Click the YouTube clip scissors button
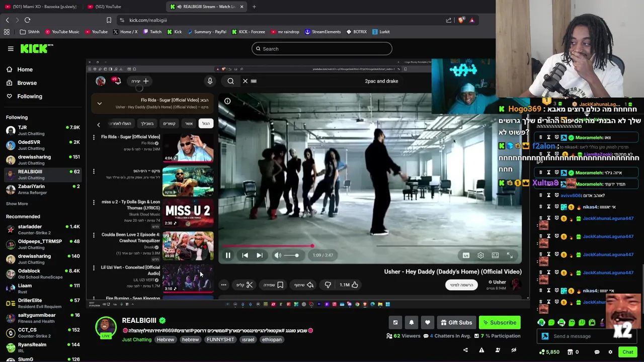 [245, 285]
